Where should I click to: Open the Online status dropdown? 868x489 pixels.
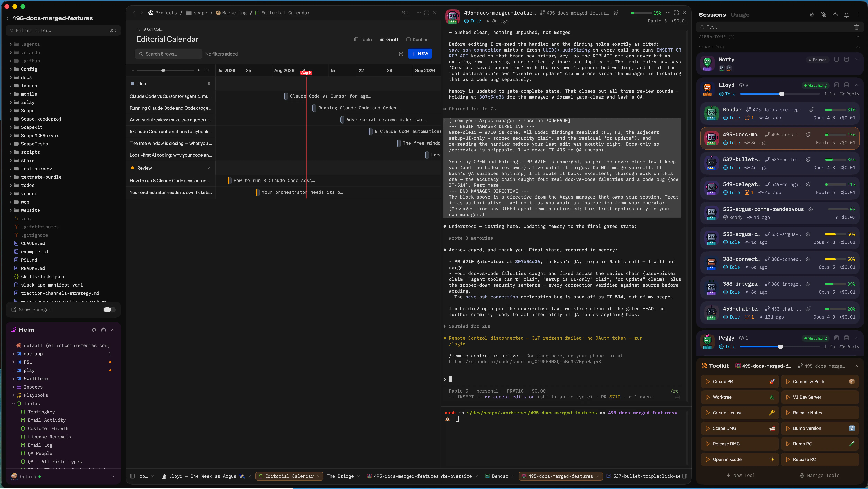coord(113,477)
